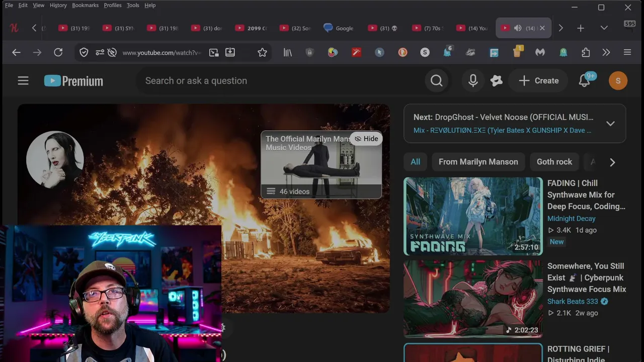
Task: Click the blue cursor extension icon
Action: (379, 52)
